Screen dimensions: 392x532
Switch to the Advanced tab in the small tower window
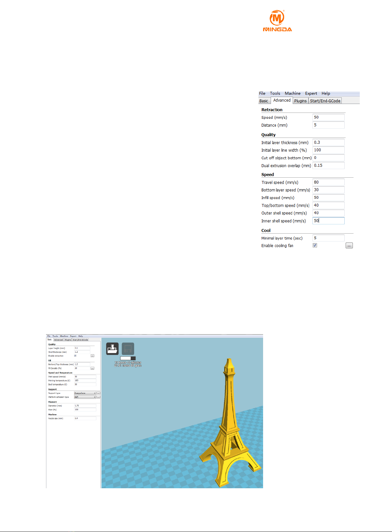[x=59, y=340]
